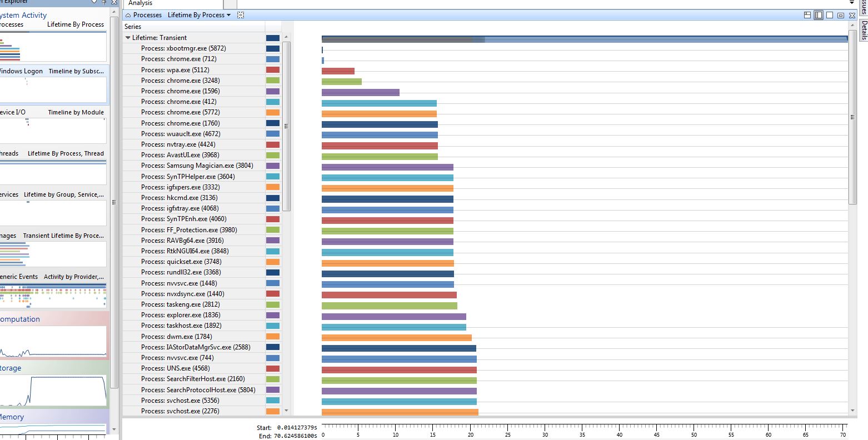Select Images Transient Lifetime thumbnail
The image size is (868, 440).
pos(53,254)
